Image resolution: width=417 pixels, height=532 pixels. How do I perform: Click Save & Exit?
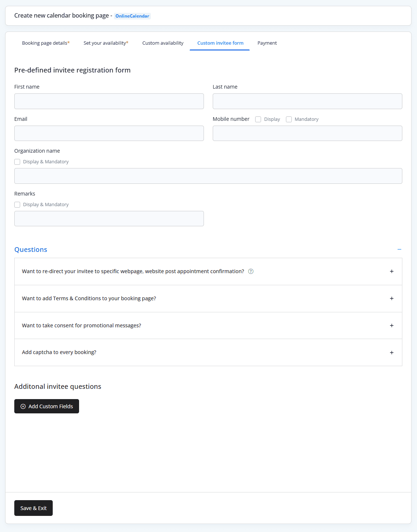[33, 508]
